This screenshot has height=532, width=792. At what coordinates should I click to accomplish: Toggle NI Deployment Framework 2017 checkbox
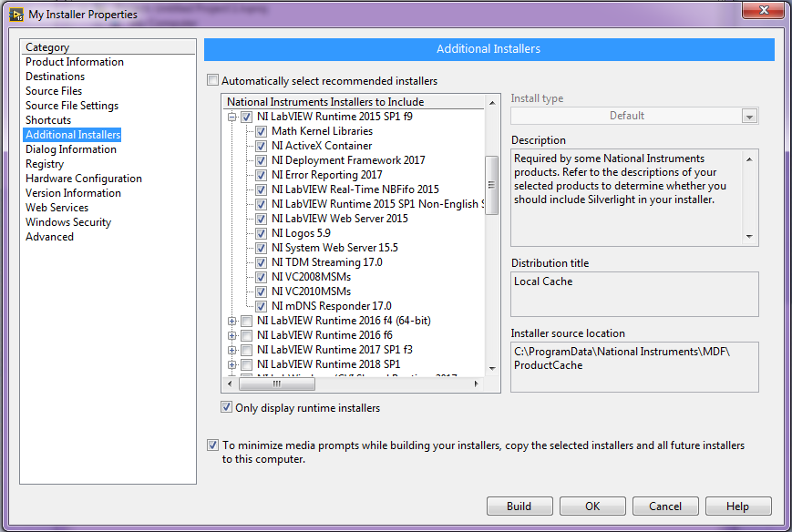(x=262, y=161)
